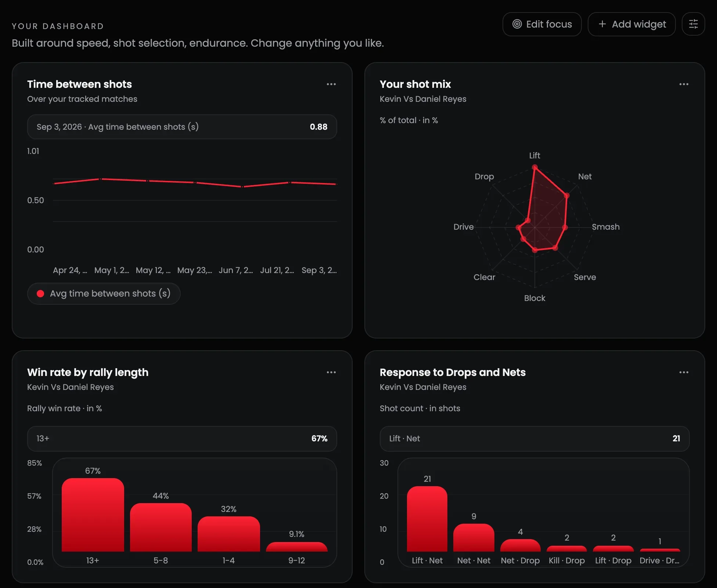Image resolution: width=717 pixels, height=588 pixels.
Task: Click the Time between shots widget title
Action: pos(79,84)
